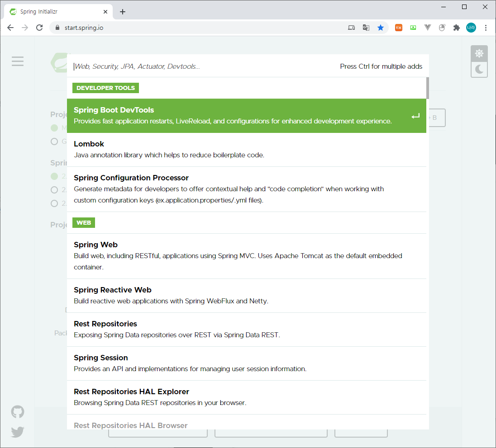Image resolution: width=496 pixels, height=448 pixels.
Task: Open Chrome three-dot menu
Action: click(486, 28)
